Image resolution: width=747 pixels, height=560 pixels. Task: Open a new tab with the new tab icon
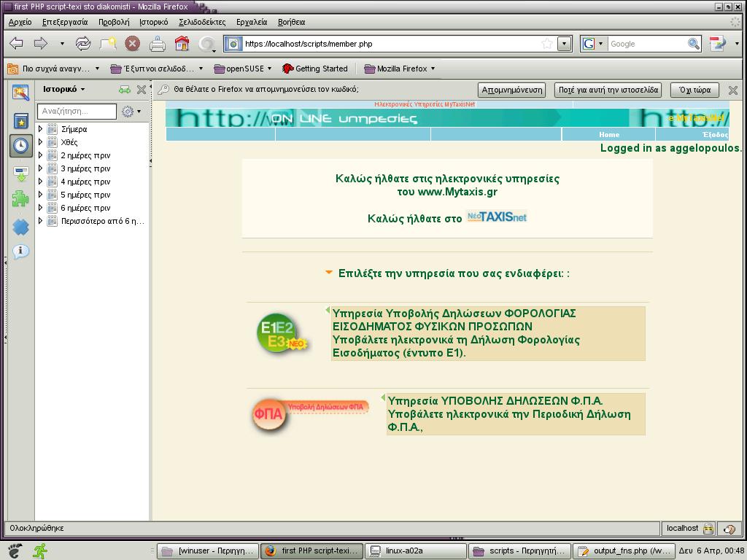108,44
